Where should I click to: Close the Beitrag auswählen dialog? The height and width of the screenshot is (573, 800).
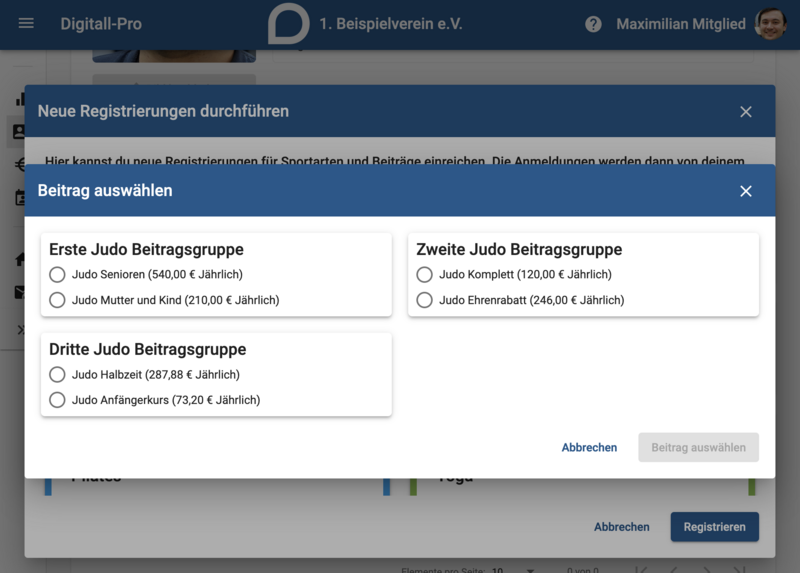(x=745, y=191)
